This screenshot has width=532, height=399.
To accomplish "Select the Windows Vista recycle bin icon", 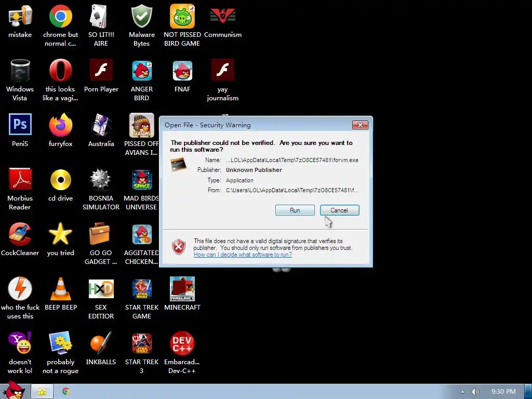I will coord(20,71).
